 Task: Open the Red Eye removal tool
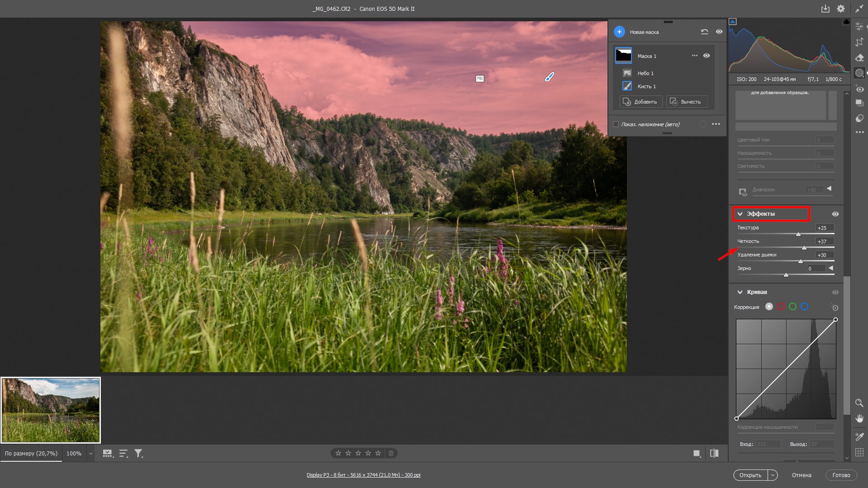pyautogui.click(x=859, y=89)
